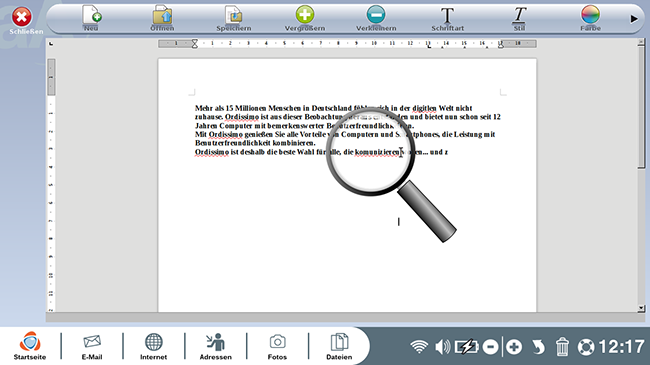Open the E-Mail application
Viewport: 650px width, 365px height.
(x=92, y=346)
